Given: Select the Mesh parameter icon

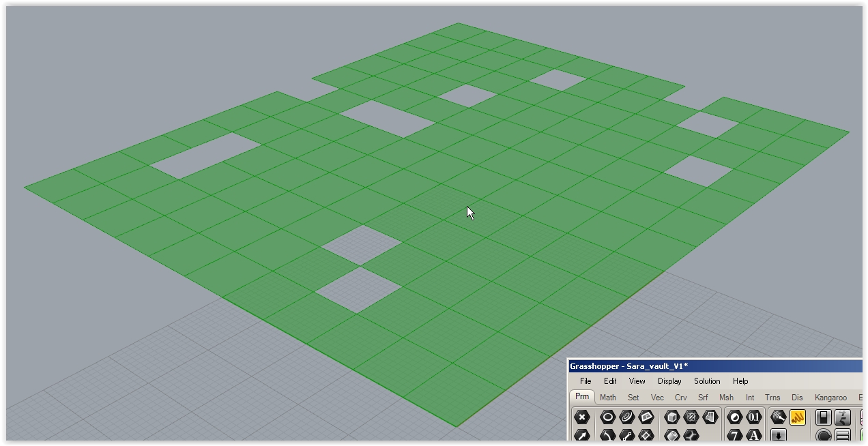Looking at the screenshot, I should pos(691,417).
